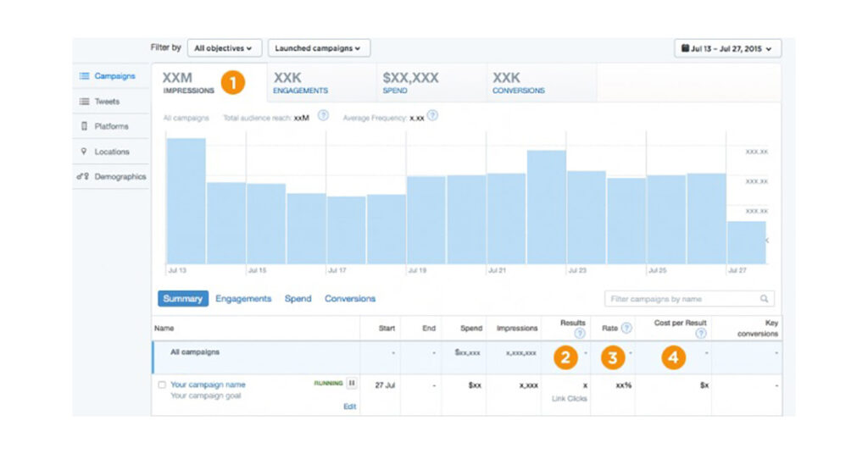The width and height of the screenshot is (868, 454).
Task: Click the help icon next to Average Frequency
Action: click(432, 116)
